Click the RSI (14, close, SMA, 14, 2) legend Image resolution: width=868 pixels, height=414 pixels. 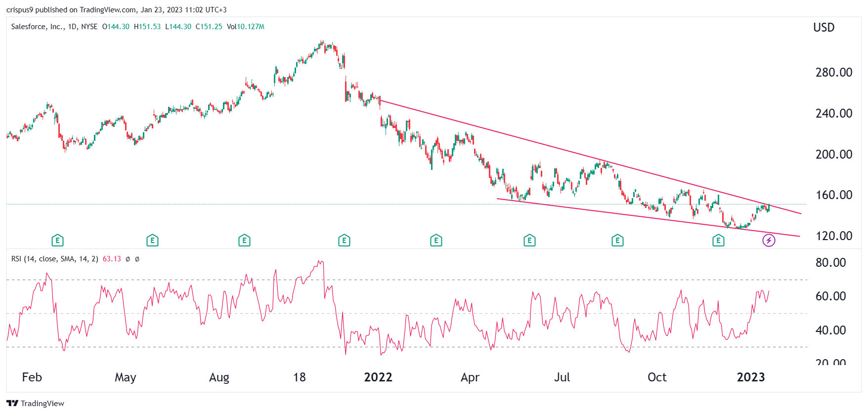(55, 259)
